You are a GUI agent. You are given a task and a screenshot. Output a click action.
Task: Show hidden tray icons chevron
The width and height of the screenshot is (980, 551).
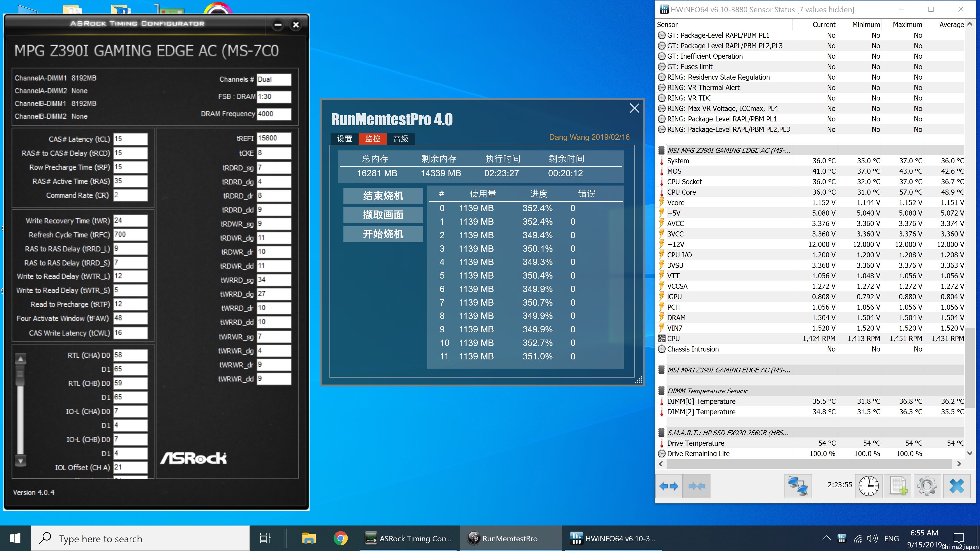pos(826,538)
